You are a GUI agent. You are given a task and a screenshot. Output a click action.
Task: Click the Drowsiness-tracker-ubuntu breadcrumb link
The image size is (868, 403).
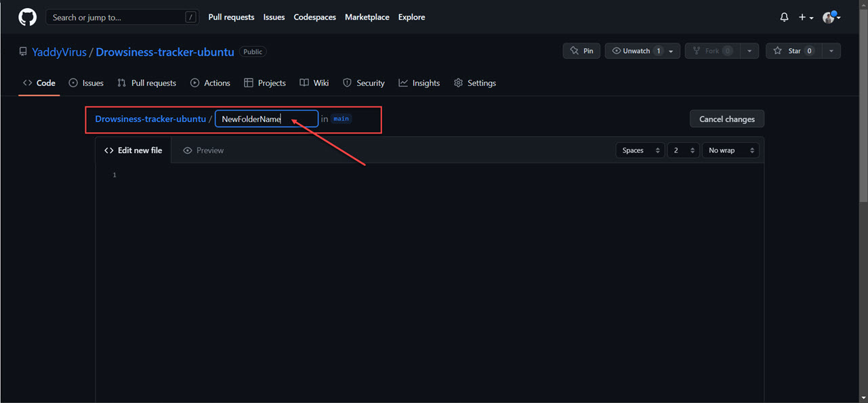[150, 119]
